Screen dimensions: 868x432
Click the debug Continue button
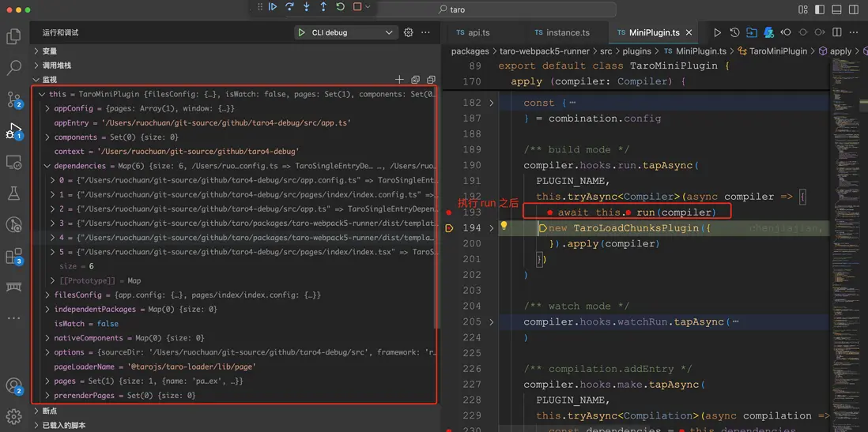point(273,7)
